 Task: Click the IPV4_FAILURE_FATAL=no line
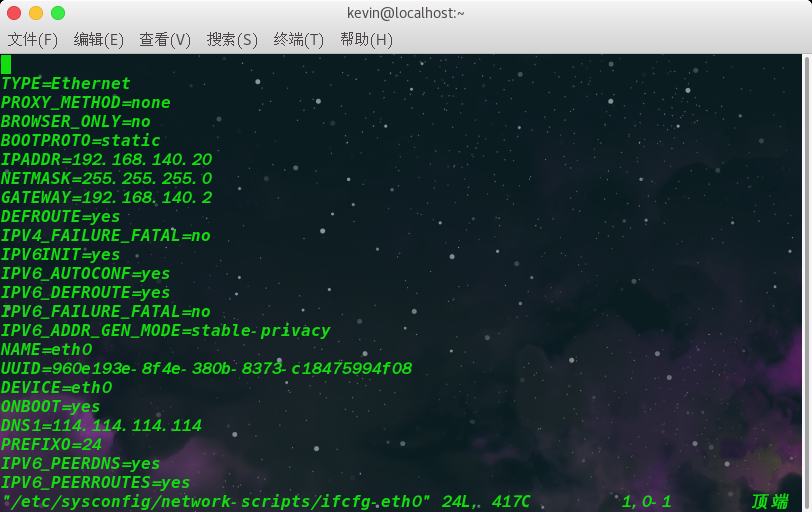coord(106,236)
